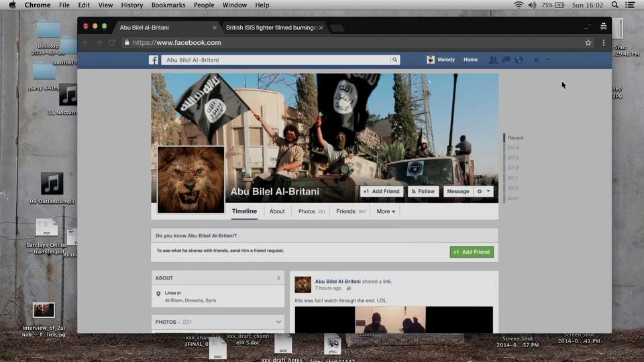
Task: Open the shared link text
Action: [x=387, y=282]
